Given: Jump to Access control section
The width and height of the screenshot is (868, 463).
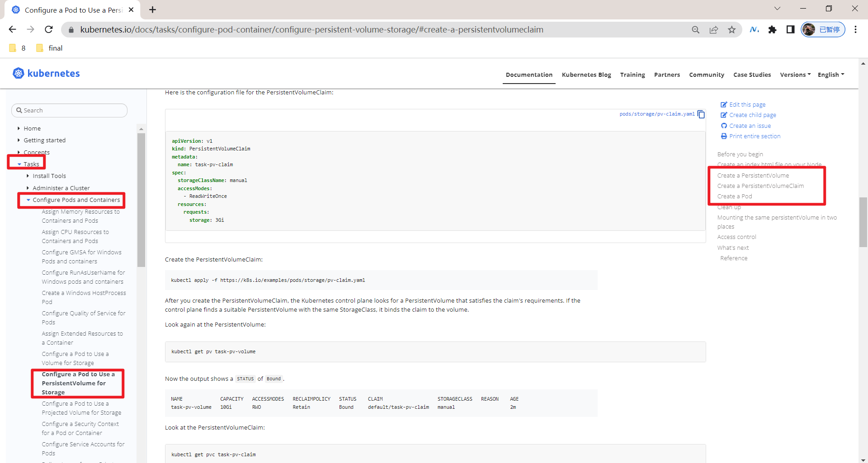Looking at the screenshot, I should tap(736, 237).
